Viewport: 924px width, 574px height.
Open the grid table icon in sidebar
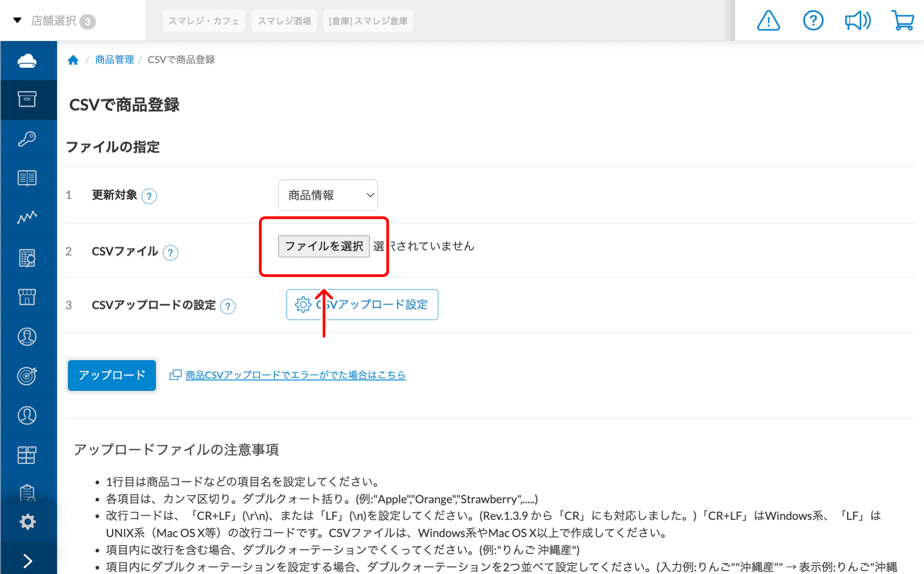27,455
